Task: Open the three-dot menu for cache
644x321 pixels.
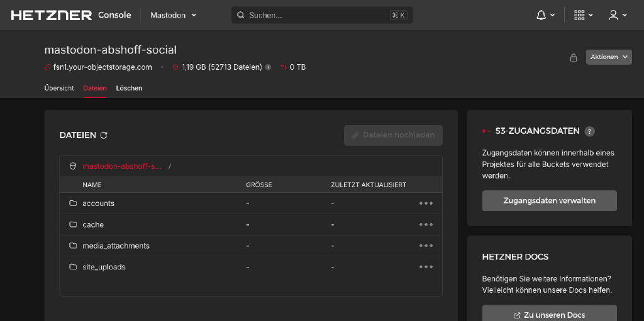Action: (426, 224)
